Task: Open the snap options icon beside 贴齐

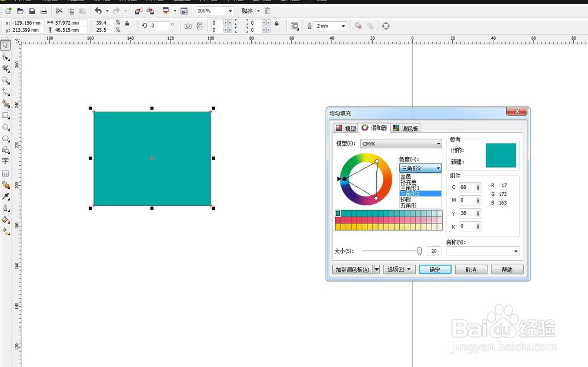Action: coord(268,11)
